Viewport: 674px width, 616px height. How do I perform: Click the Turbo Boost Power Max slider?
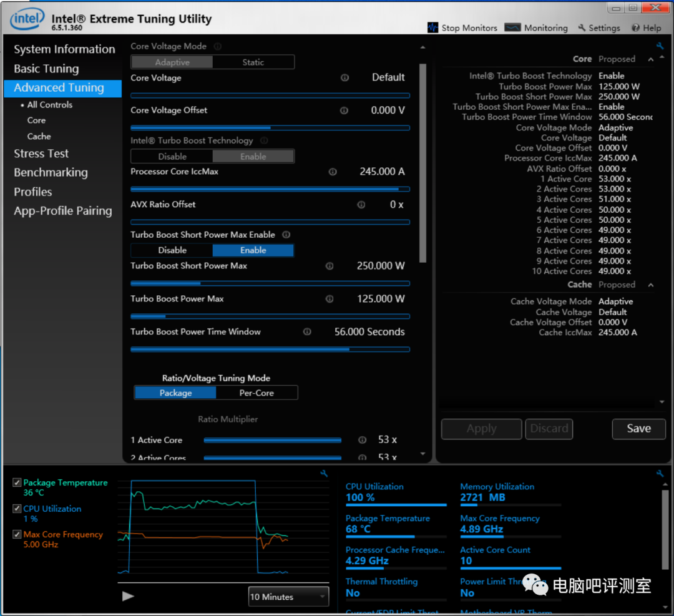pos(270,316)
